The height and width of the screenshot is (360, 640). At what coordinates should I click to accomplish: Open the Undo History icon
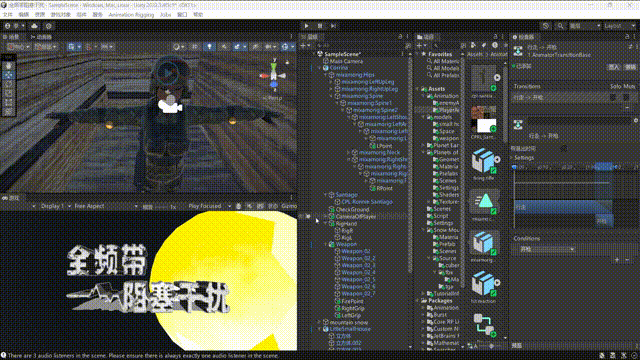[546, 26]
